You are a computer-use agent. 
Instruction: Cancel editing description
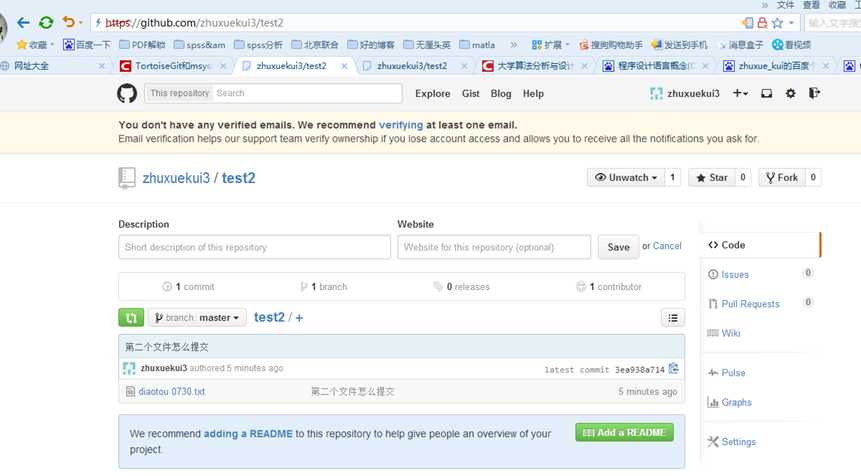pos(667,246)
